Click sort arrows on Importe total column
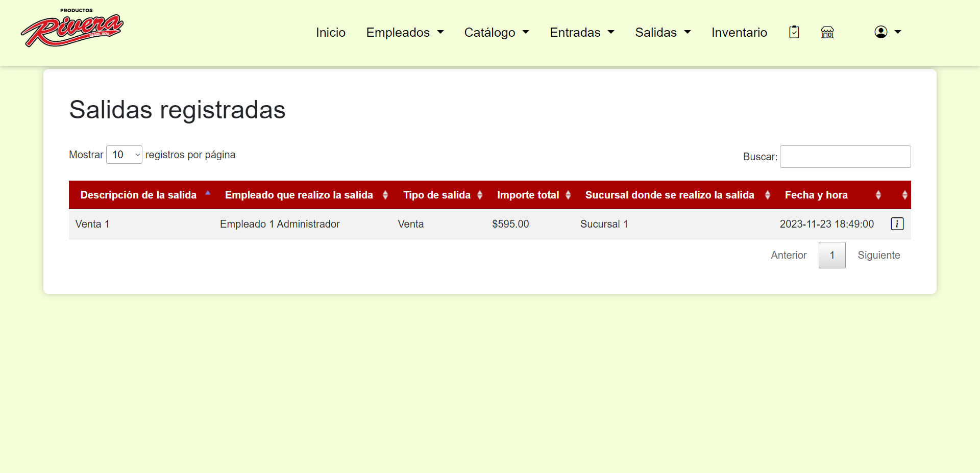 click(568, 195)
